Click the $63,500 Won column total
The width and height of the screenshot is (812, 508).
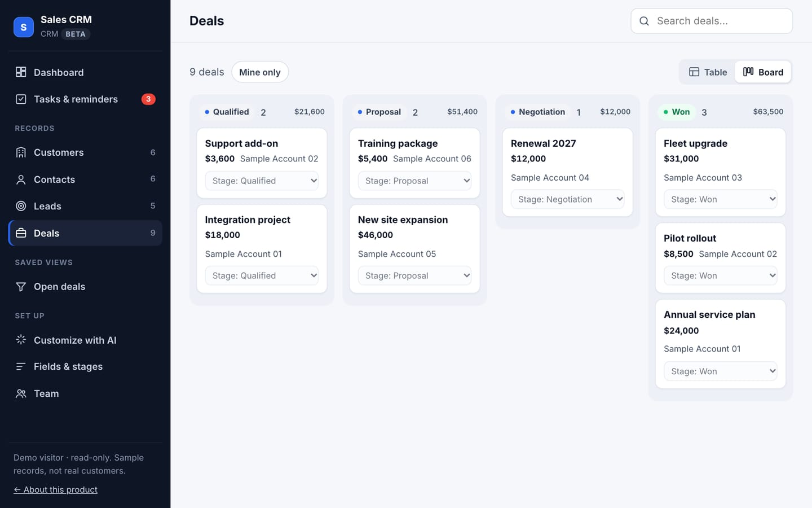coord(768,112)
